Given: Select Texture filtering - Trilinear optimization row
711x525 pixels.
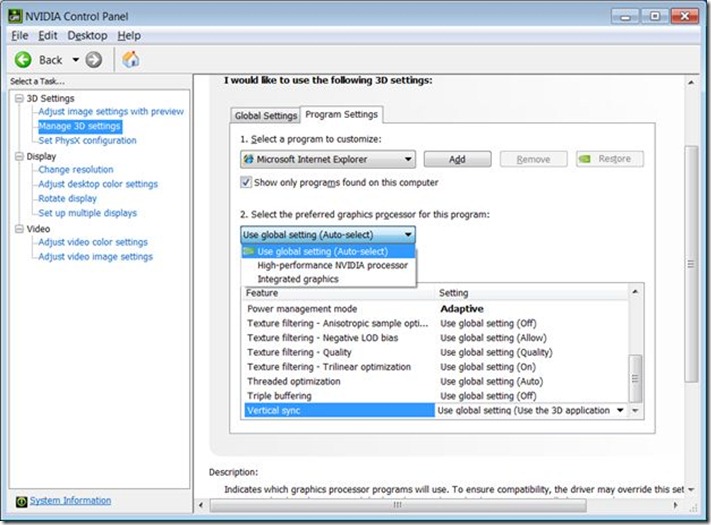Looking at the screenshot, I should [435, 367].
